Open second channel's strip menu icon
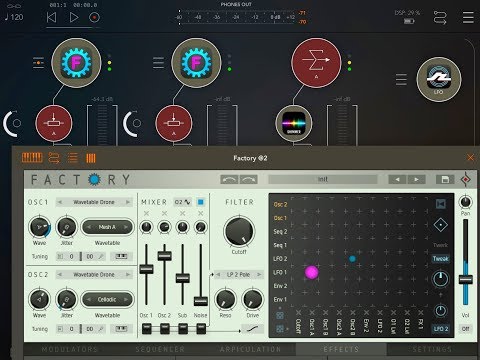The image size is (480, 360). (158, 63)
